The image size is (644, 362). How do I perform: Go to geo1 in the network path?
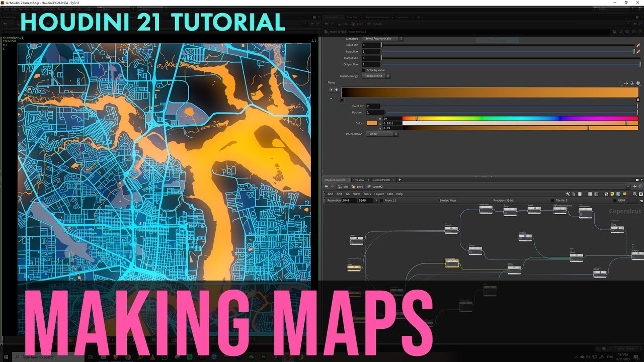tap(358, 187)
